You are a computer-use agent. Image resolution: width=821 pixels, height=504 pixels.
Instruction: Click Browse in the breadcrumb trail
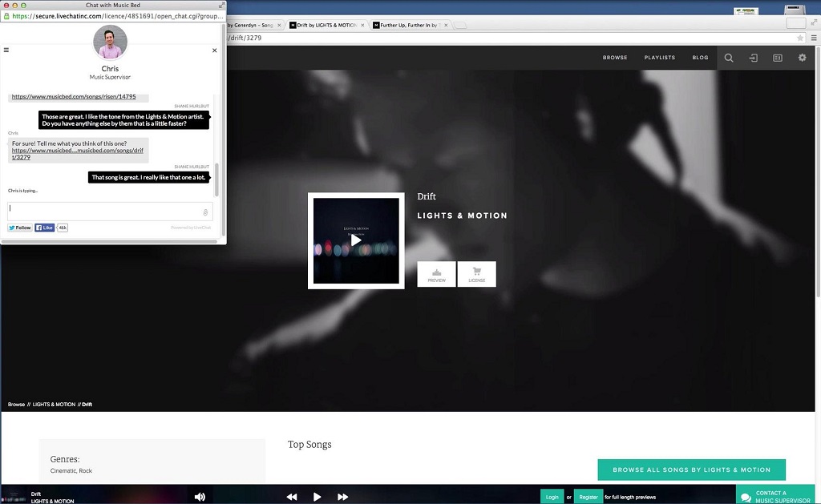16,405
